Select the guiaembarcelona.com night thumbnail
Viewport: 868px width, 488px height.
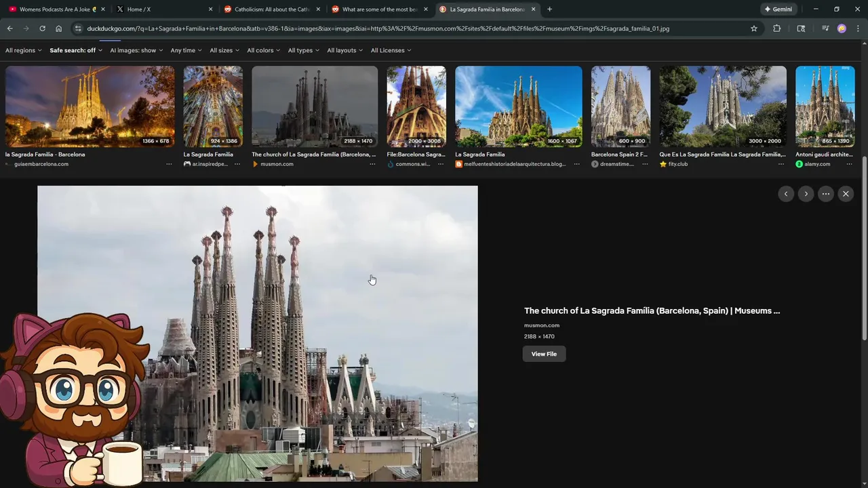(x=90, y=106)
